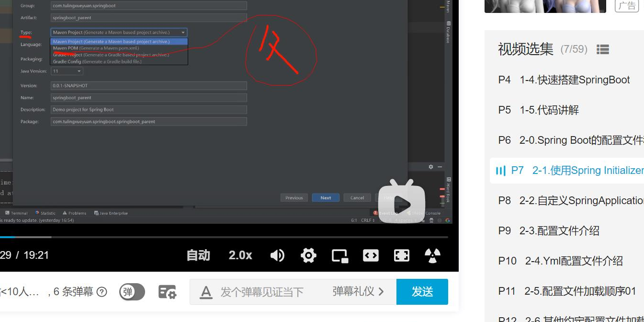Click the 发送 button
644x322 pixels.
(x=422, y=292)
